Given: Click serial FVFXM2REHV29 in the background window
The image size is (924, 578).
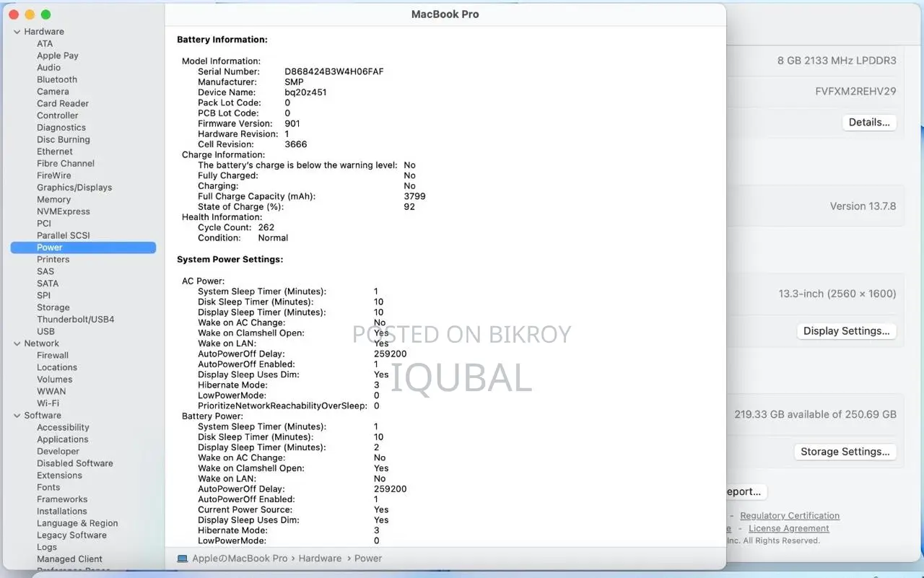Looking at the screenshot, I should click(x=856, y=92).
